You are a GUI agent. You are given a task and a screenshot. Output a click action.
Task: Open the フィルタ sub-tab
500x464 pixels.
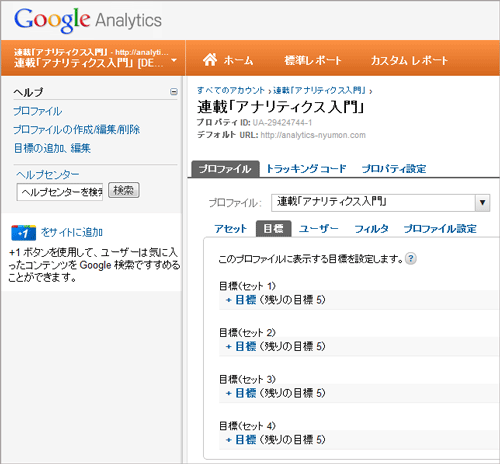point(371,229)
